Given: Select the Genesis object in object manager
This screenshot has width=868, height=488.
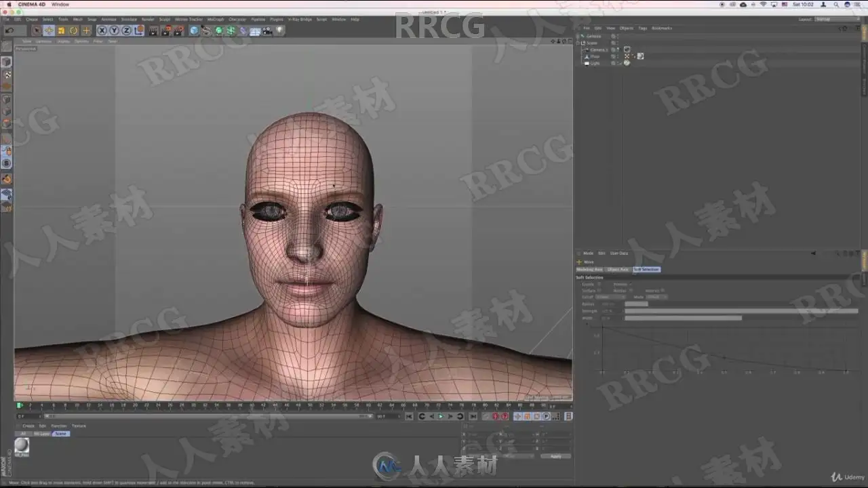Looking at the screenshot, I should (593, 36).
